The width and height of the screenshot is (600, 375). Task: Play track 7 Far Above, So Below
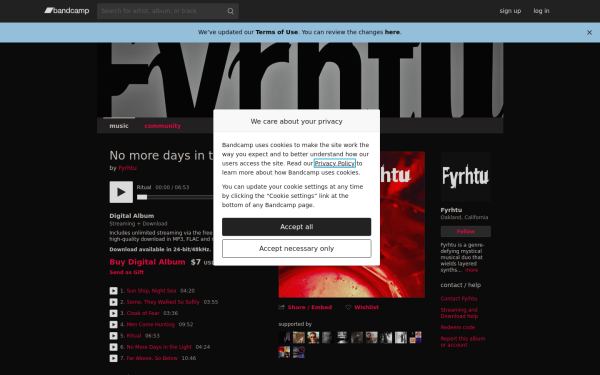[113, 359]
